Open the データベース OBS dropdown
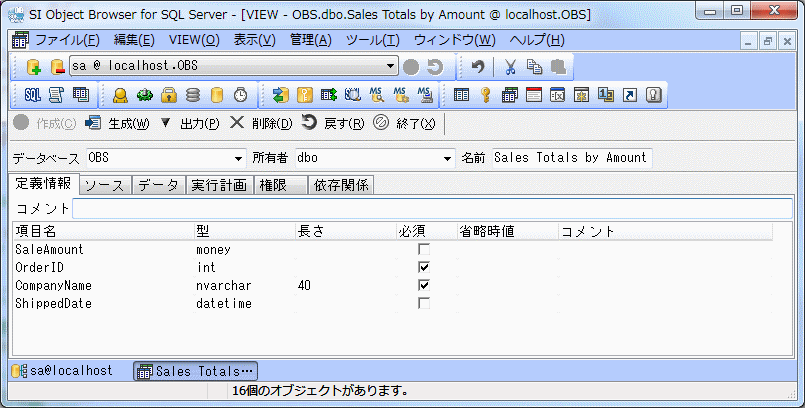Image resolution: width=805 pixels, height=408 pixels. click(x=238, y=158)
